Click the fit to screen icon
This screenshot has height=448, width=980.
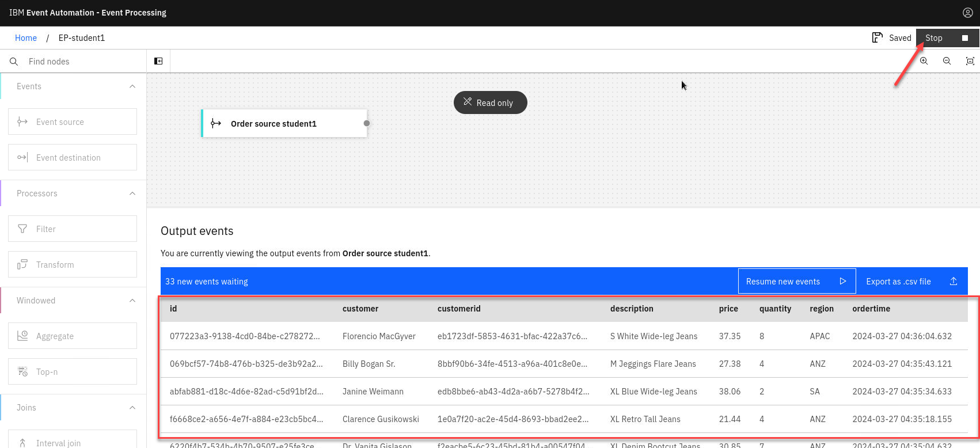pos(970,61)
